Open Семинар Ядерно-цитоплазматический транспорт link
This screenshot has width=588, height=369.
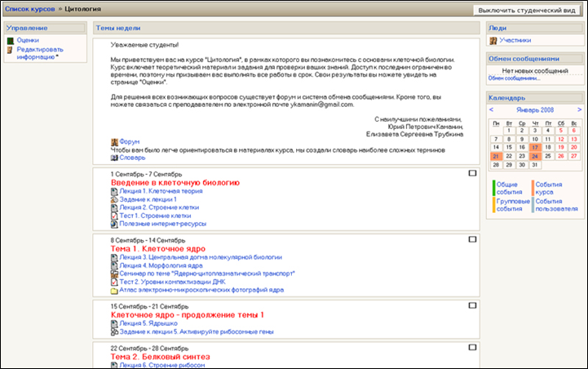(x=207, y=273)
